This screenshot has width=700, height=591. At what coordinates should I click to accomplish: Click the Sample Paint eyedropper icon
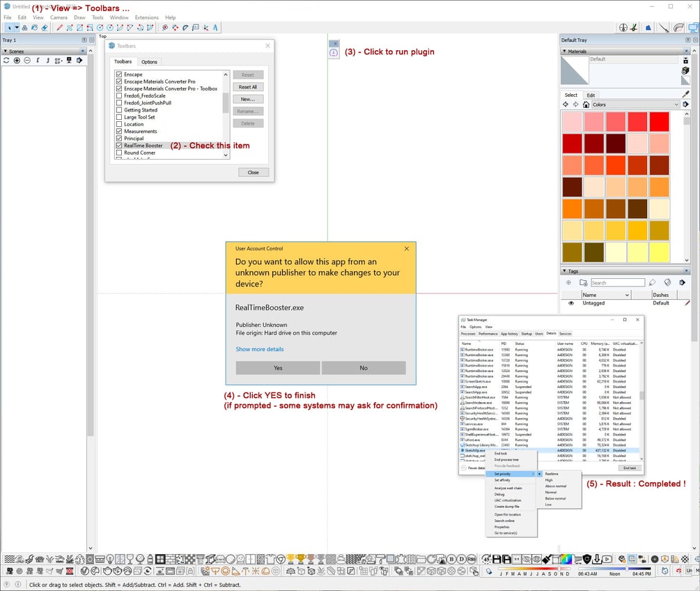685,94
